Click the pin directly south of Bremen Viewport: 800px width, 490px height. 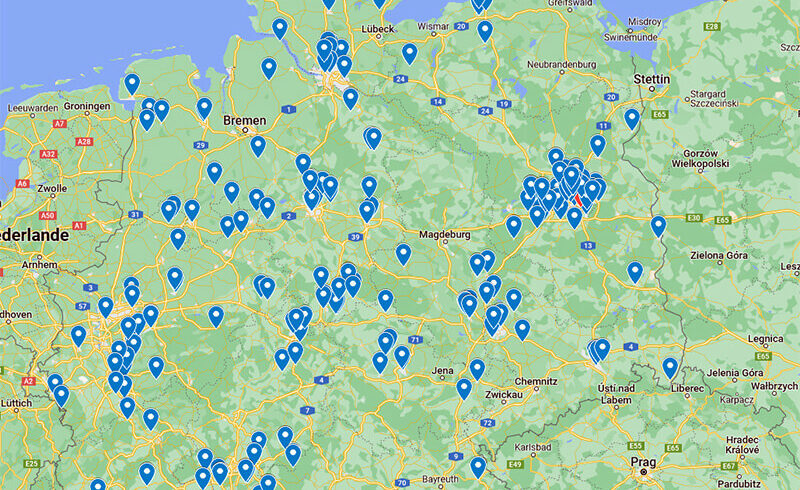pyautogui.click(x=258, y=146)
